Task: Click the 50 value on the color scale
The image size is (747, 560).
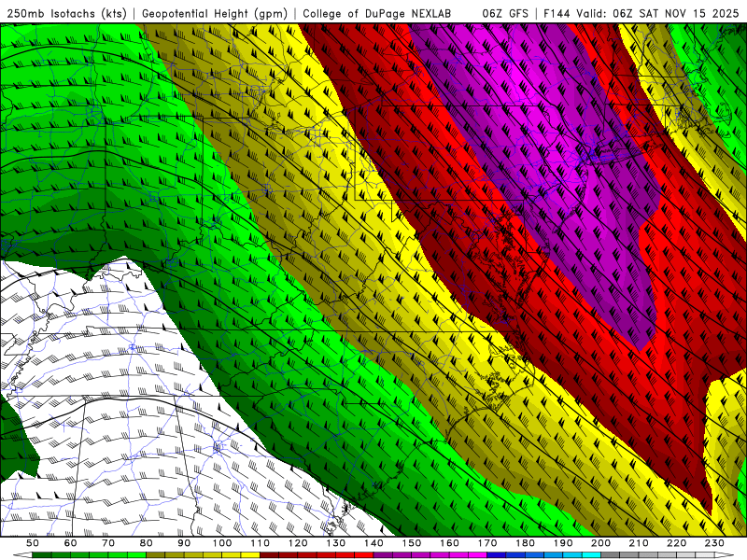Action: click(33, 543)
